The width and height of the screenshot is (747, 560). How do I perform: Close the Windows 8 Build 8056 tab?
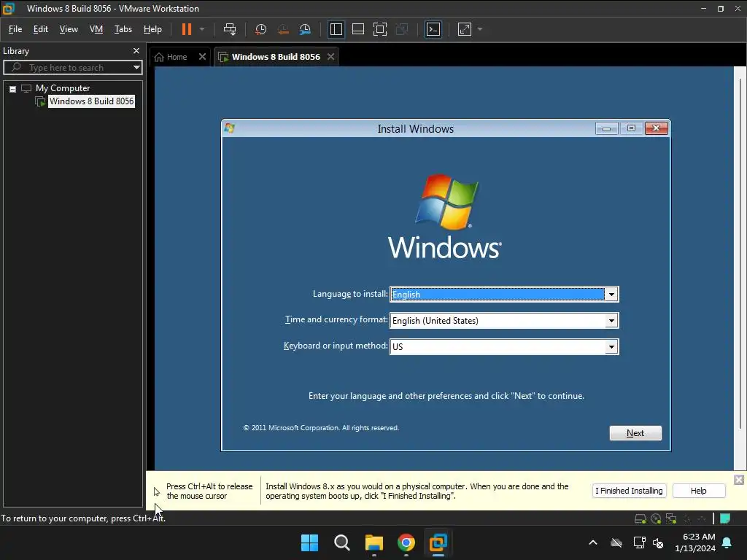coord(330,57)
